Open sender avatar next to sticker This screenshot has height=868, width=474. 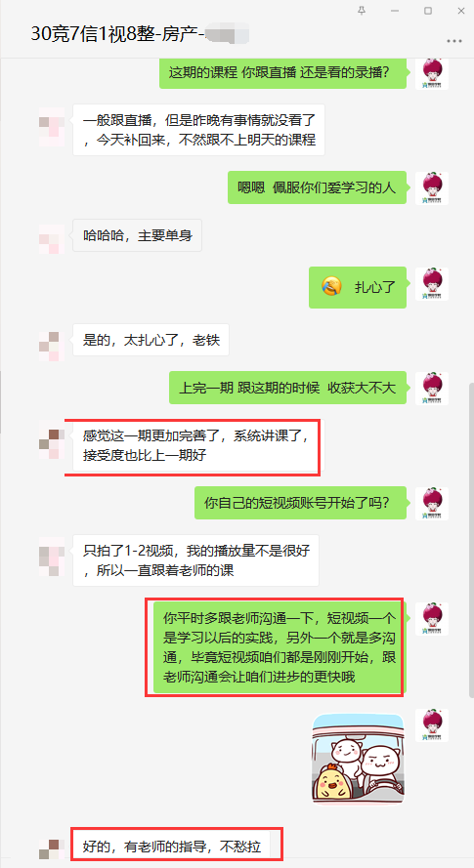tap(432, 725)
